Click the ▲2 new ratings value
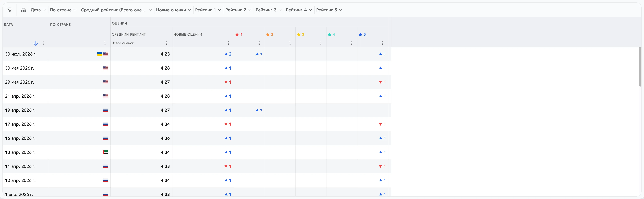The height and width of the screenshot is (199, 644). (x=228, y=54)
